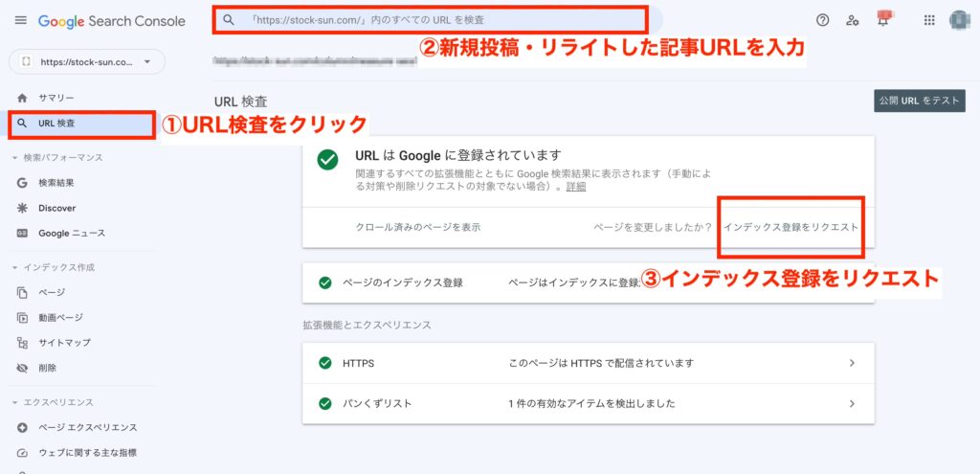Open user and permissions settings icon
This screenshot has height=474, width=980.
(x=852, y=20)
